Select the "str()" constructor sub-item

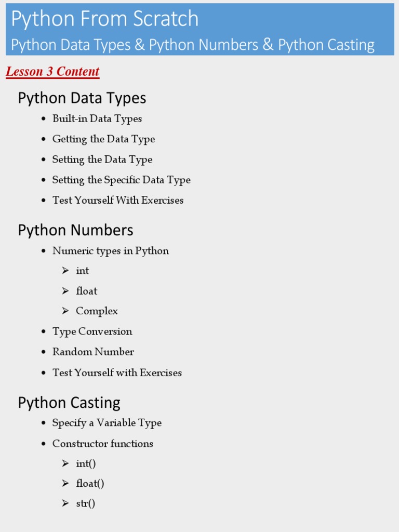click(85, 503)
